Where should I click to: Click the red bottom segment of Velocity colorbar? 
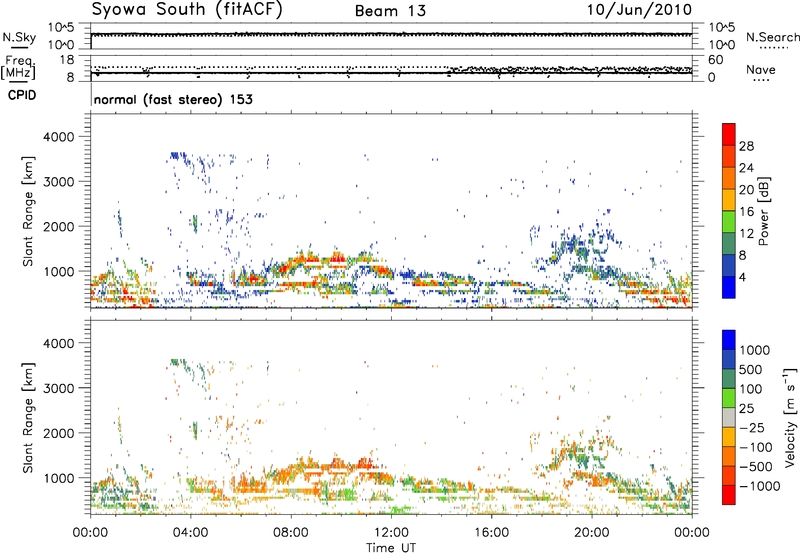(729, 495)
